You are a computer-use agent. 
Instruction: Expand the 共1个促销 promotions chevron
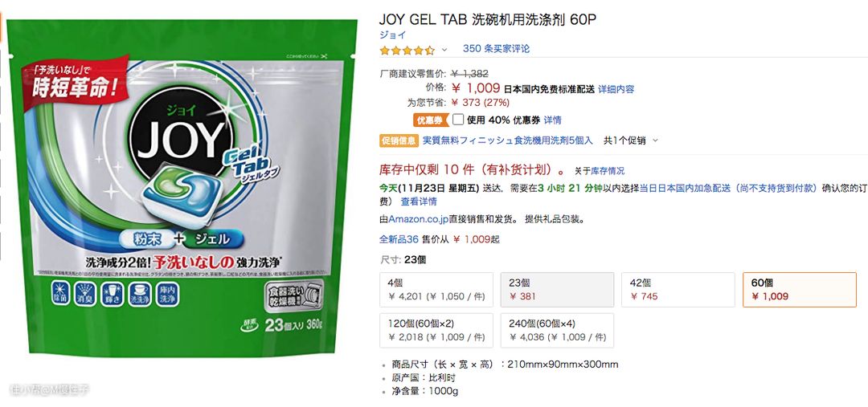pyautogui.click(x=656, y=140)
